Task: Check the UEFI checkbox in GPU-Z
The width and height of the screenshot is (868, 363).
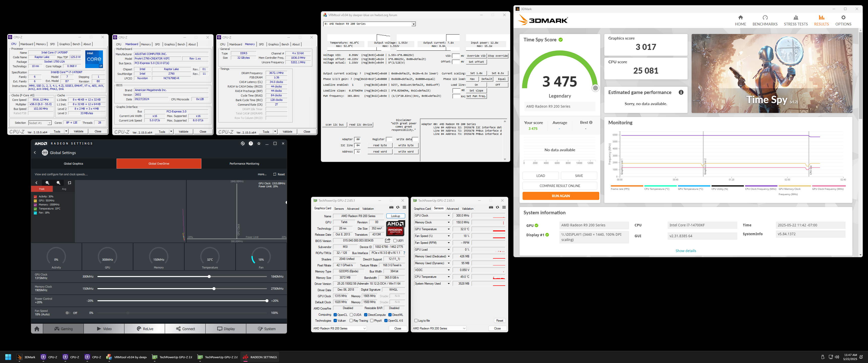Action: point(395,241)
